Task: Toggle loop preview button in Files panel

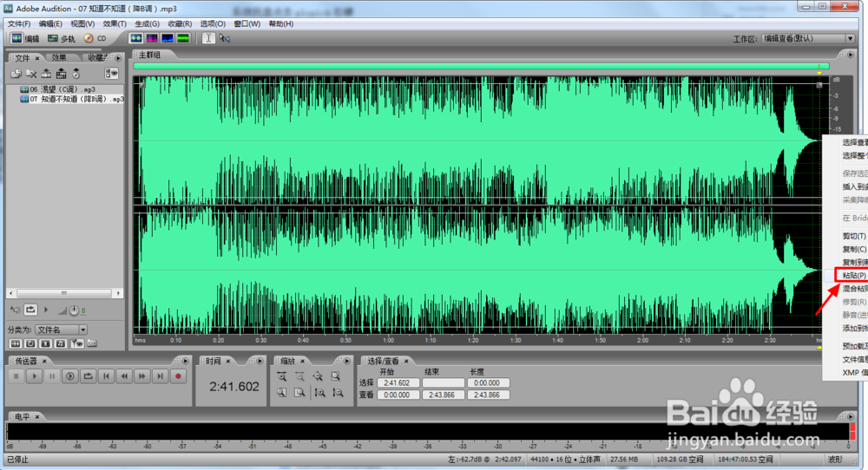Action: pyautogui.click(x=30, y=310)
